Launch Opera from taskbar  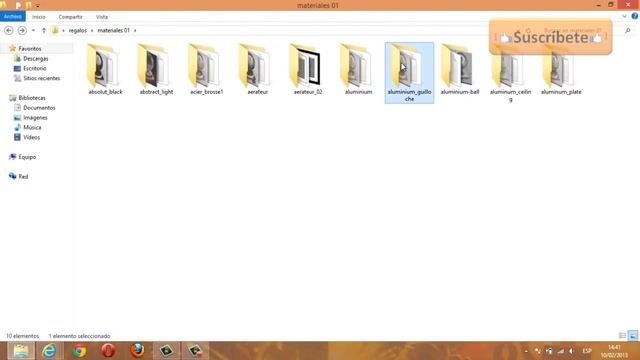point(108,351)
